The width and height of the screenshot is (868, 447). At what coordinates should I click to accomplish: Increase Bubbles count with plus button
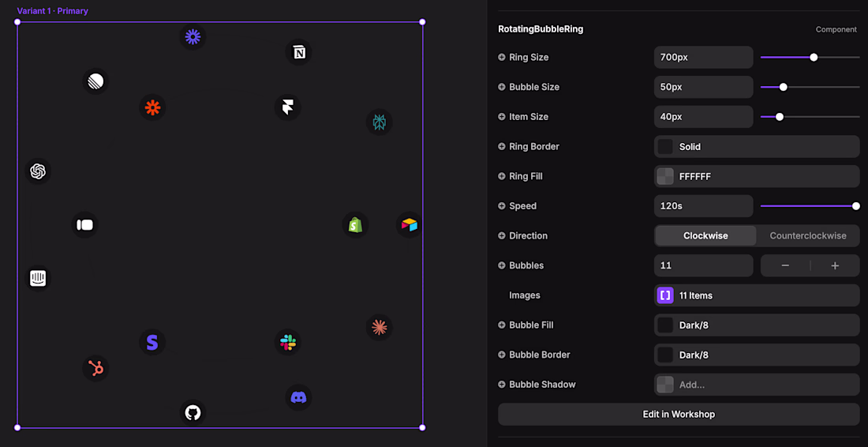(x=835, y=266)
